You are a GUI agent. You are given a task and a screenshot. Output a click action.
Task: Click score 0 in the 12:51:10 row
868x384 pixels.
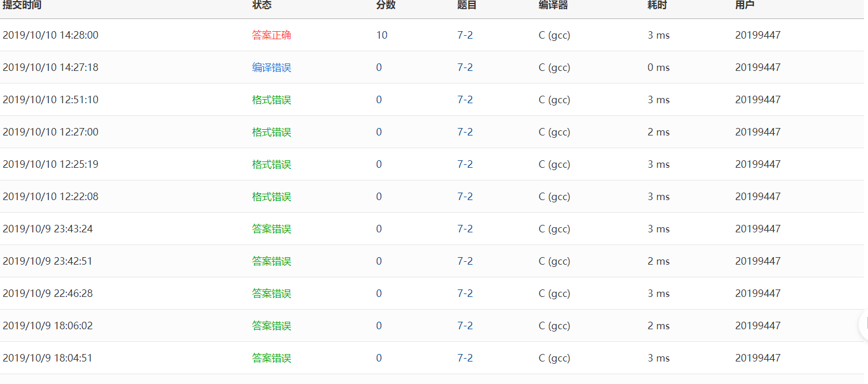(379, 100)
